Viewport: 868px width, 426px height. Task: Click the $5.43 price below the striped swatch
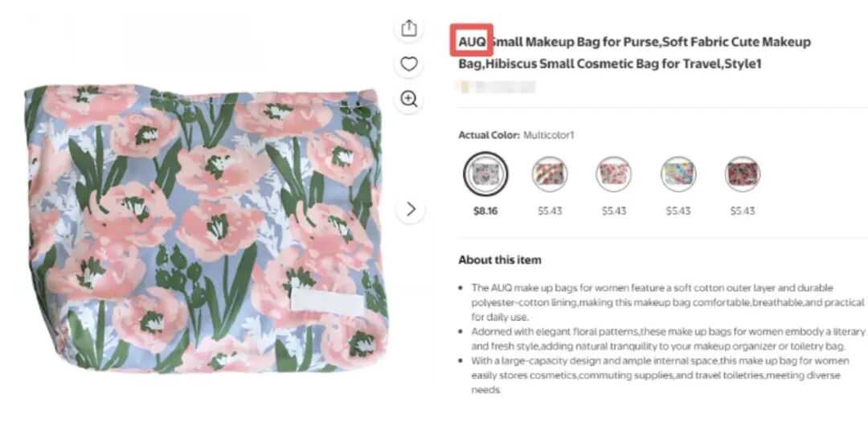[x=549, y=211]
